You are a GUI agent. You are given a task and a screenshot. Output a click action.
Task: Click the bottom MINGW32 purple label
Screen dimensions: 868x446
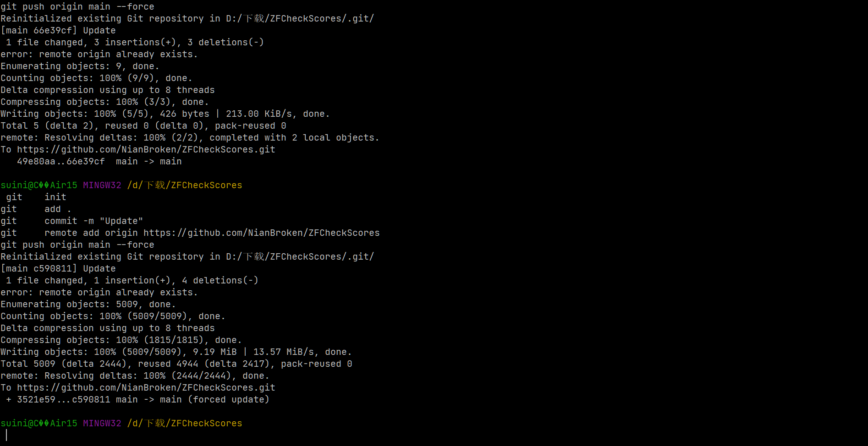(x=102, y=423)
